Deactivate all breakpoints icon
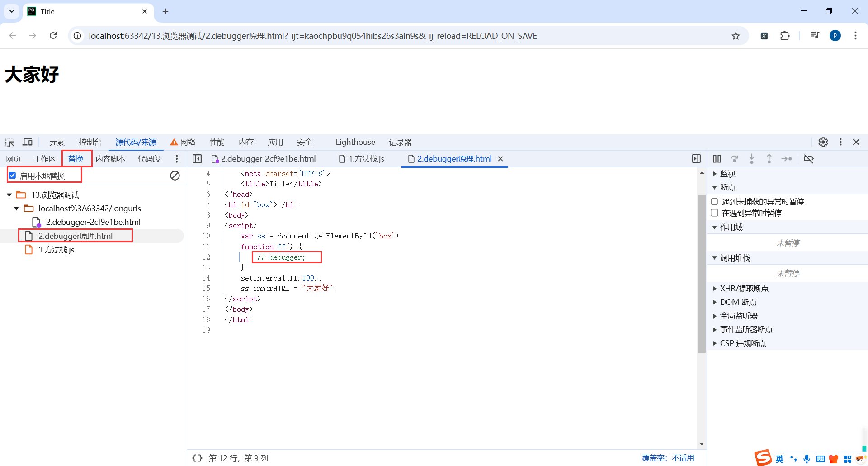The height and width of the screenshot is (466, 868). pos(809,159)
